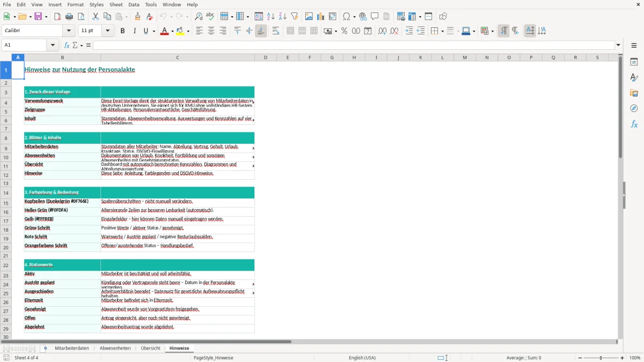Open the Data menu

click(x=134, y=4)
